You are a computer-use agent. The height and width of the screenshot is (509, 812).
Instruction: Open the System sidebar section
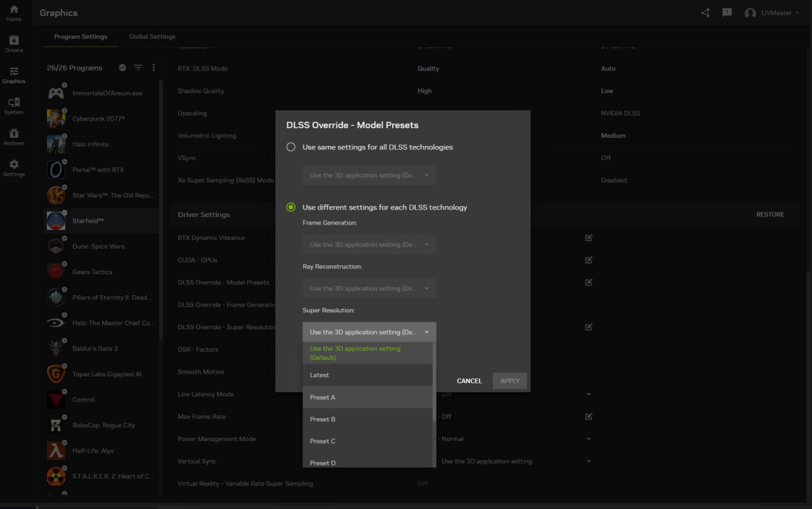coord(13,106)
